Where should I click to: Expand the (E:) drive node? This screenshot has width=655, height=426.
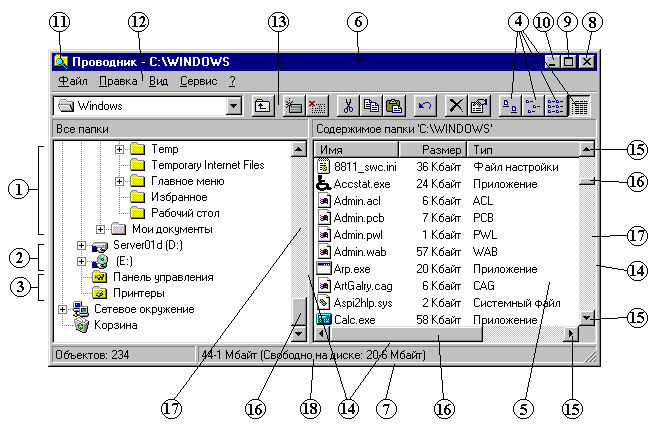tap(81, 261)
